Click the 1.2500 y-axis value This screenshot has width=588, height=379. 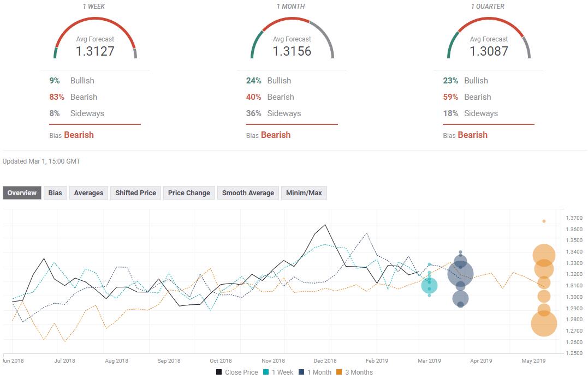tap(574, 353)
